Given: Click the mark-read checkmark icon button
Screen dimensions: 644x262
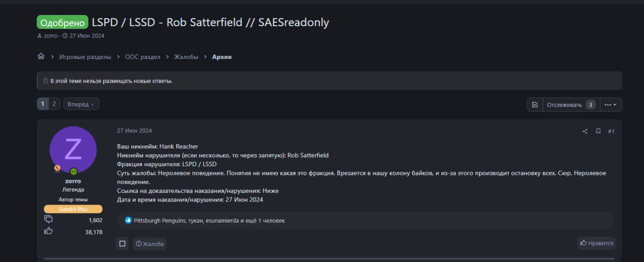Looking at the screenshot, I should click(x=535, y=105).
